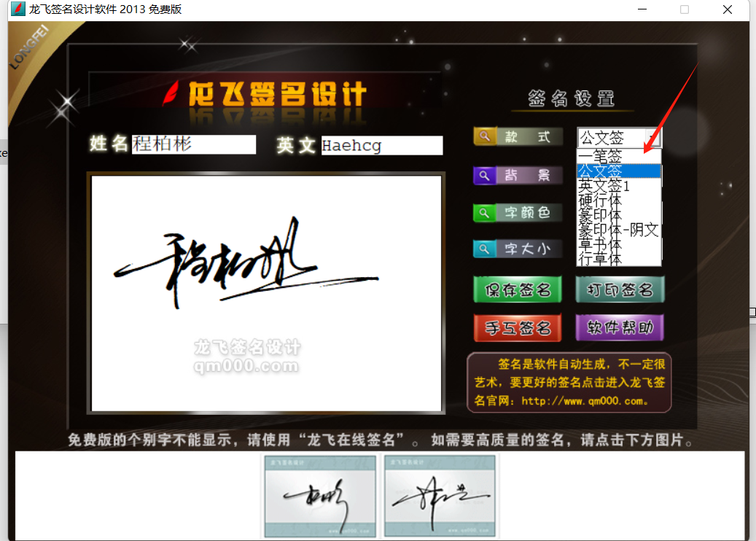
Task: Open 软件帮助 with the purple button
Action: [620, 327]
